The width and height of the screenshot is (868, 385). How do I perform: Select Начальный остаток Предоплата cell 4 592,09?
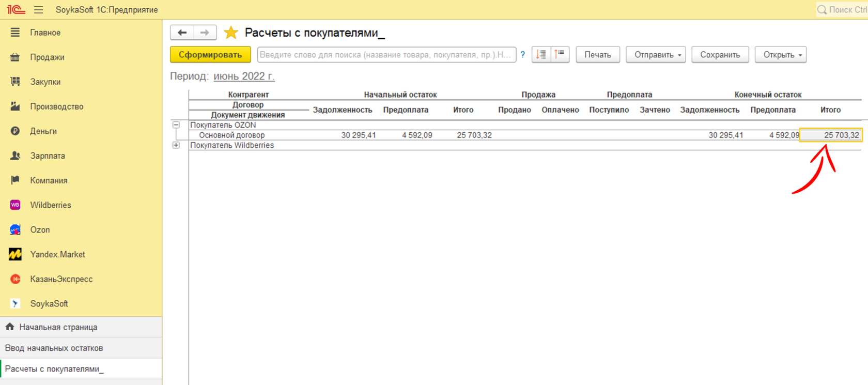coord(417,135)
